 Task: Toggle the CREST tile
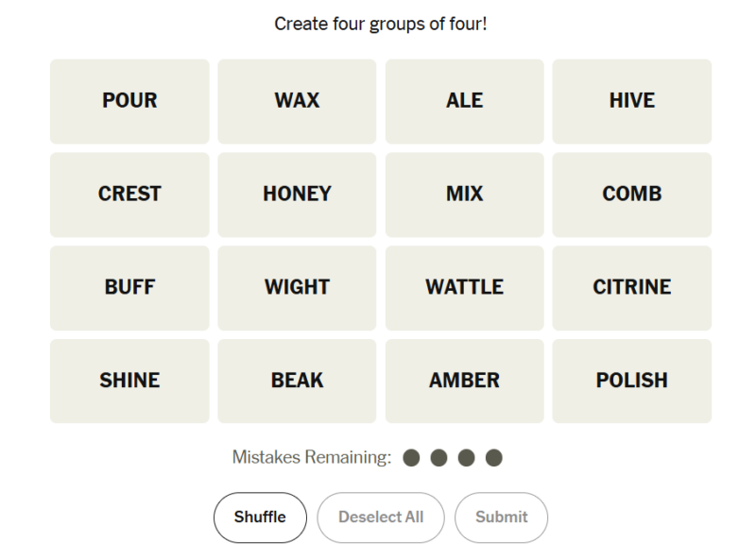coord(129,195)
